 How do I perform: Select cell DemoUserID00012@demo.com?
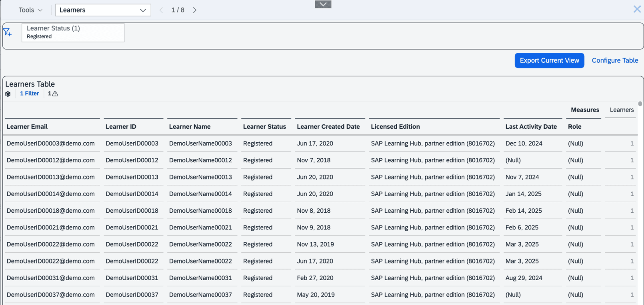pos(51,160)
